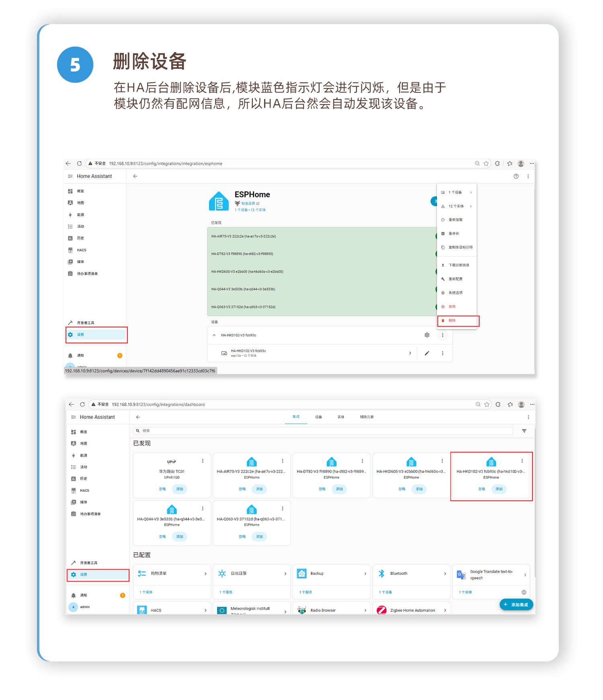The image size is (603, 700).
Task: Click 添加 on the HA-AIR7S-V3 card
Action: pyautogui.click(x=259, y=489)
